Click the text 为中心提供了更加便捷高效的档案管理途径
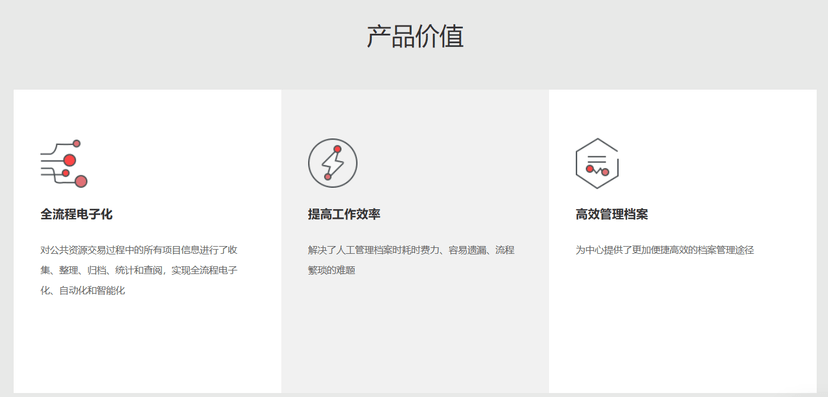This screenshot has height=397, width=828. (x=665, y=250)
